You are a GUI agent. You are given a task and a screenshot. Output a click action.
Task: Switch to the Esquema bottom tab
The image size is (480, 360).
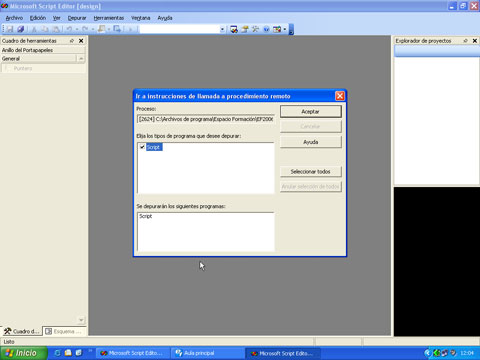tap(63, 331)
